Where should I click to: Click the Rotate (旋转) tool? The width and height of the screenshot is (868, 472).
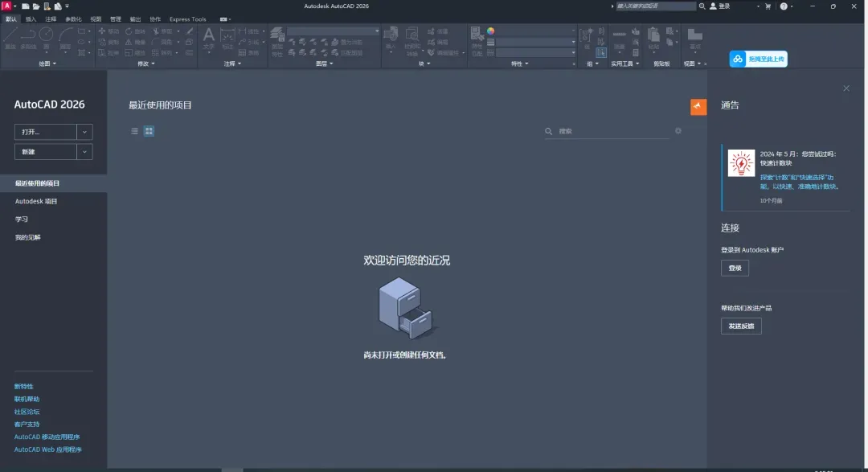[135, 31]
